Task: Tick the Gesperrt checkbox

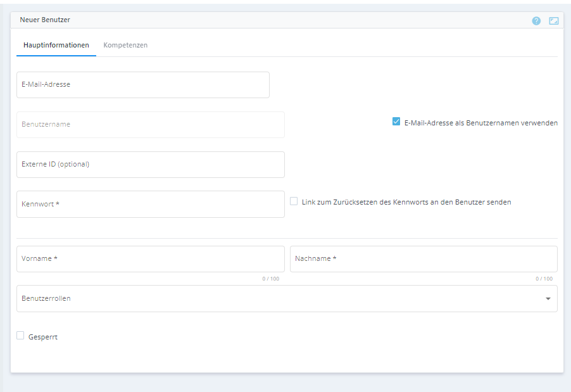Action: tap(21, 336)
